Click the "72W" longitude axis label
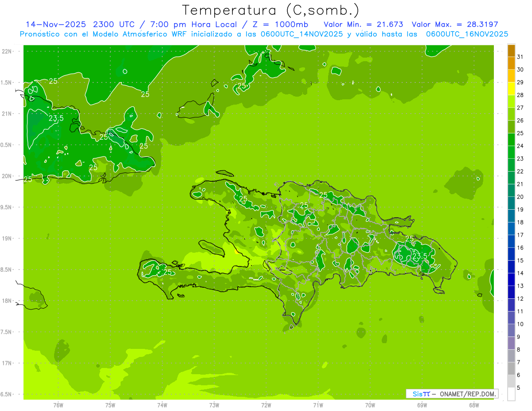 click(x=266, y=405)
